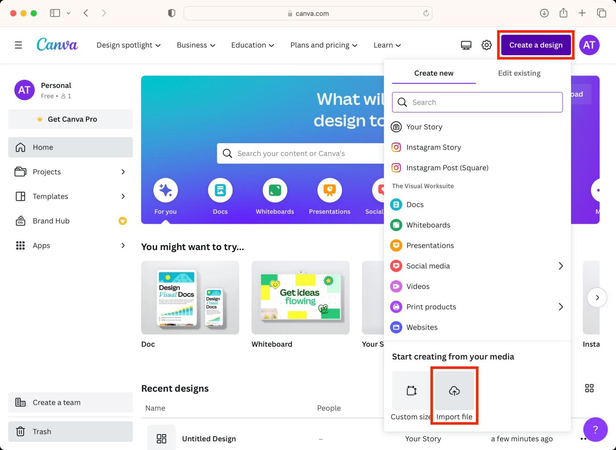Click the For you sparkle icon
616x450 pixels.
166,190
